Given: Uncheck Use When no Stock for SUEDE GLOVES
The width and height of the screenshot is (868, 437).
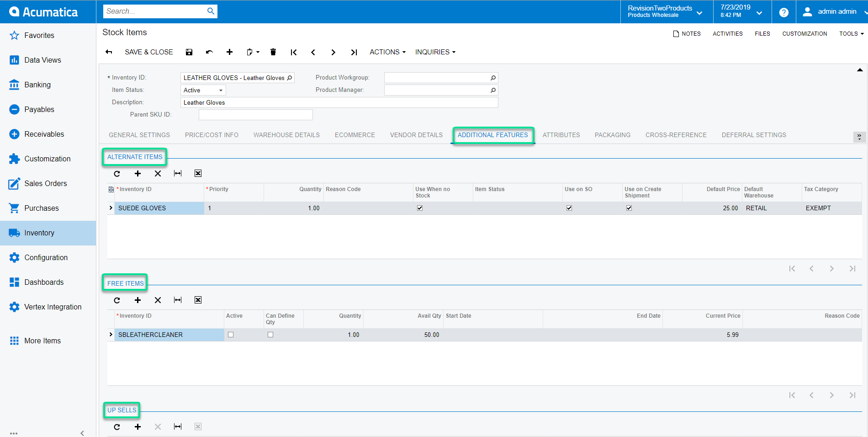Looking at the screenshot, I should 420,208.
